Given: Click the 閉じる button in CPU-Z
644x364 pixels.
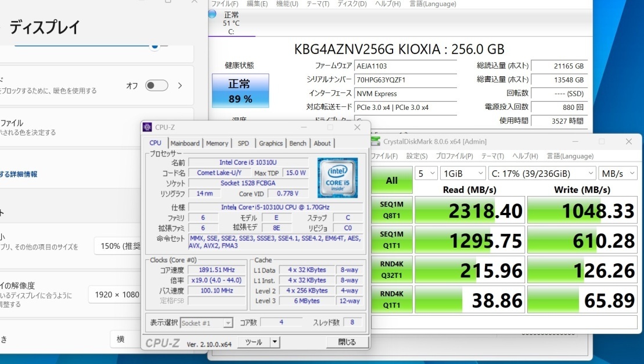Looking at the screenshot, I should [x=347, y=342].
